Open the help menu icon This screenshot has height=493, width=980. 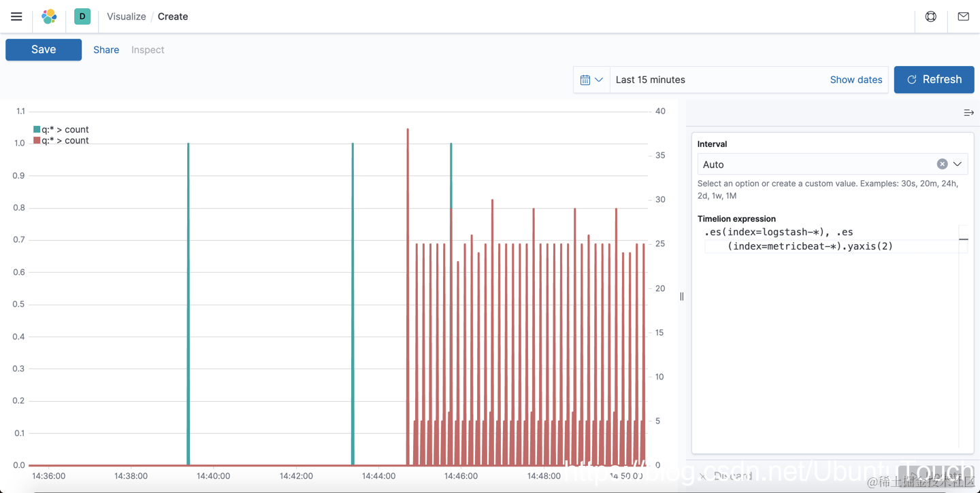coord(931,16)
